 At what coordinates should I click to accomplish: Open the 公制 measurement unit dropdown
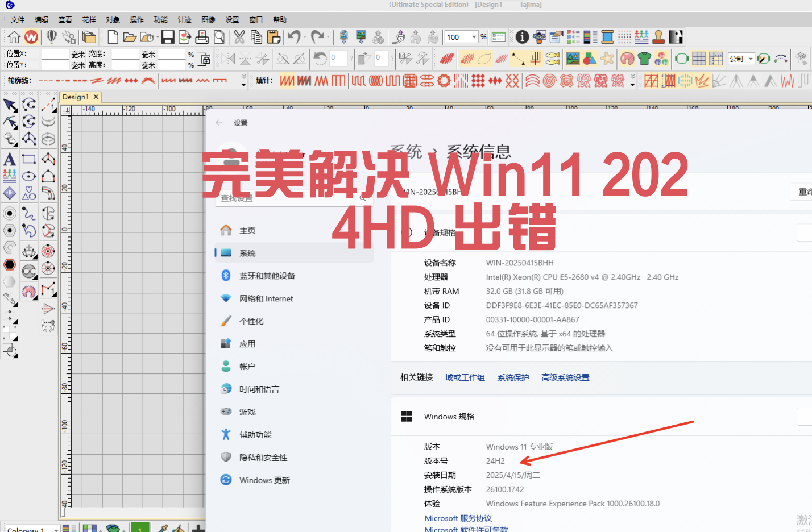tap(751, 59)
